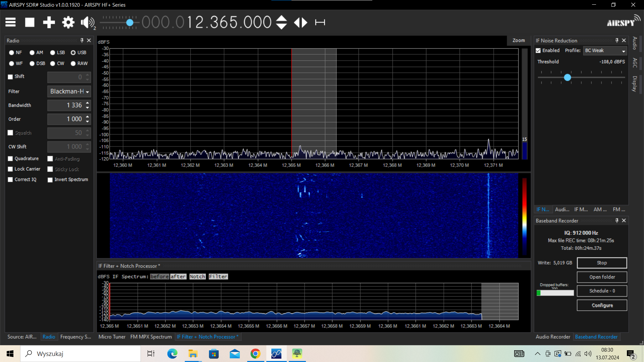Screen dimensions: 644x362
Task: Click the frequency up/down arrows icon
Action: (x=281, y=22)
